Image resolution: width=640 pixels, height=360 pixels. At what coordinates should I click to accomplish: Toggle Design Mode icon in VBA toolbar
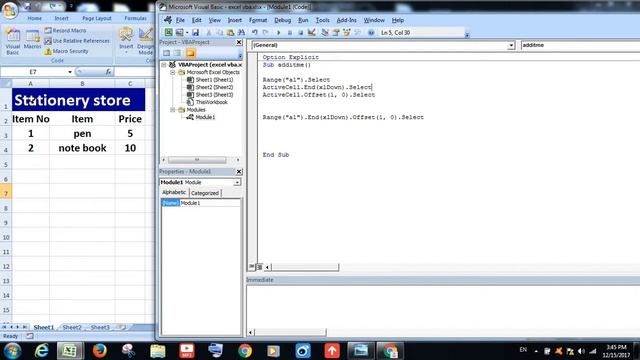coord(311,32)
